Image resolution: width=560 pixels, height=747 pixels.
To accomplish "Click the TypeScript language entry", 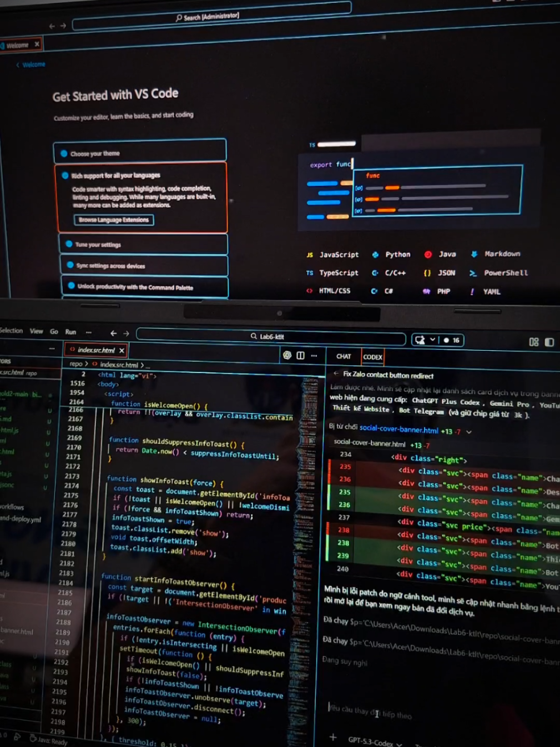I will pyautogui.click(x=332, y=272).
